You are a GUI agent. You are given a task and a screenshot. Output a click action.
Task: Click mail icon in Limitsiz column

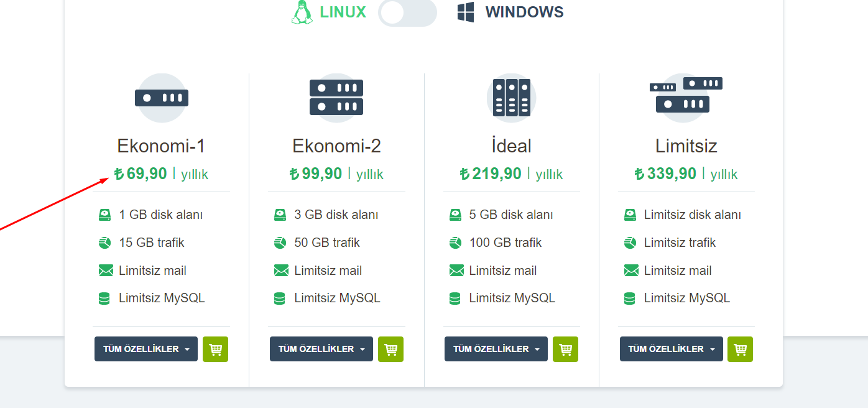[632, 271]
